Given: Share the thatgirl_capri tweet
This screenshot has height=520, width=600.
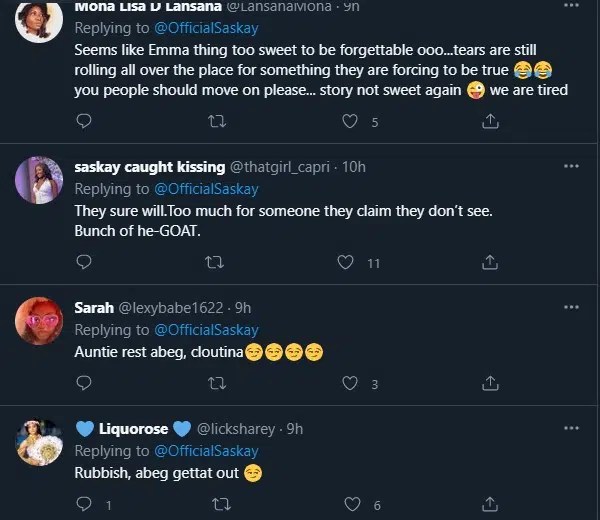Looking at the screenshot, I should click(x=490, y=262).
